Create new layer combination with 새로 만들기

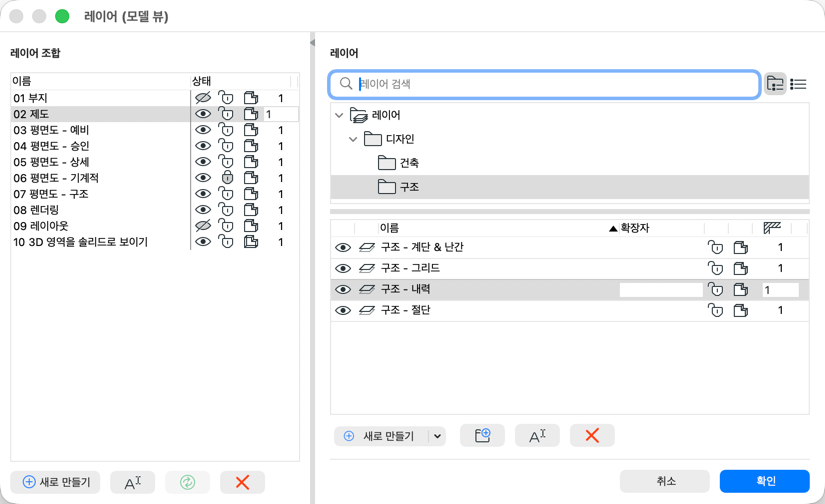click(x=55, y=482)
